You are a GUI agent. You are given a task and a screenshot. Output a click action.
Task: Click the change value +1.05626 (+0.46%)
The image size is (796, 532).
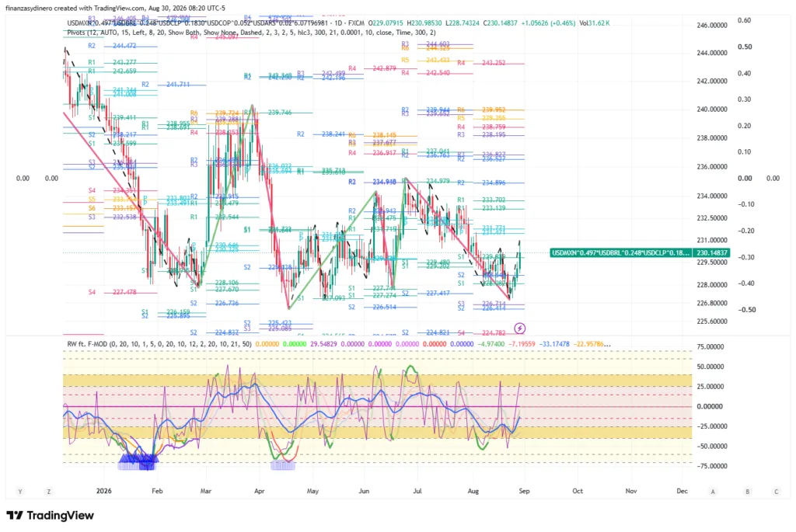[x=548, y=23]
